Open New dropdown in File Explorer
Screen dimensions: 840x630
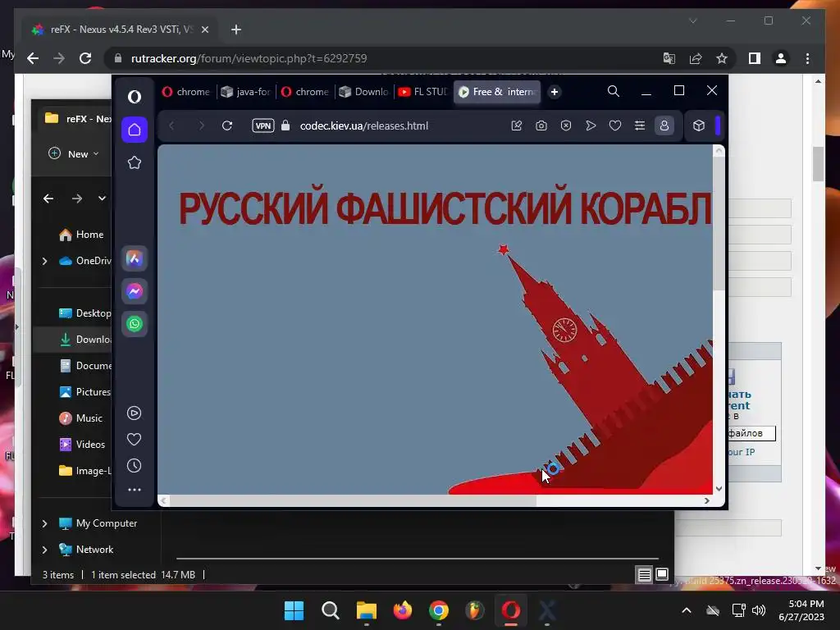[73, 153]
